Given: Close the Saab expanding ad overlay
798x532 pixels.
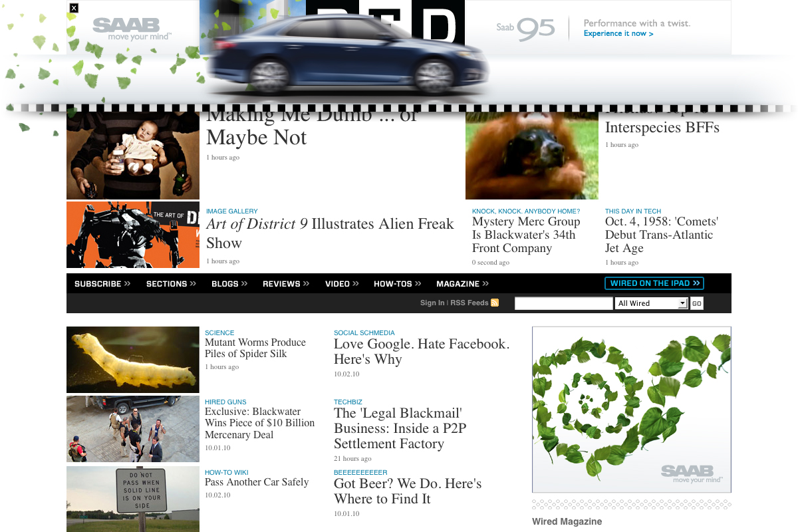Looking at the screenshot, I should pyautogui.click(x=74, y=8).
